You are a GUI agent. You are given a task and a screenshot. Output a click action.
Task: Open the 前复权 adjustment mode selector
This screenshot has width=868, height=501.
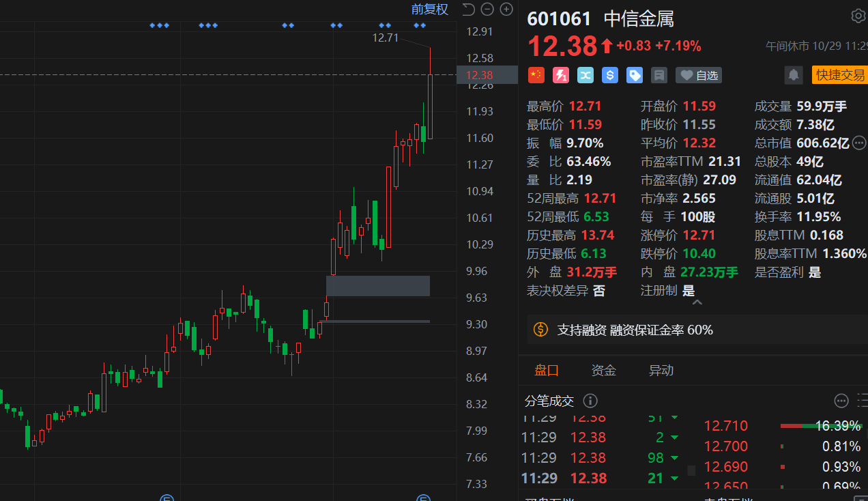(429, 9)
